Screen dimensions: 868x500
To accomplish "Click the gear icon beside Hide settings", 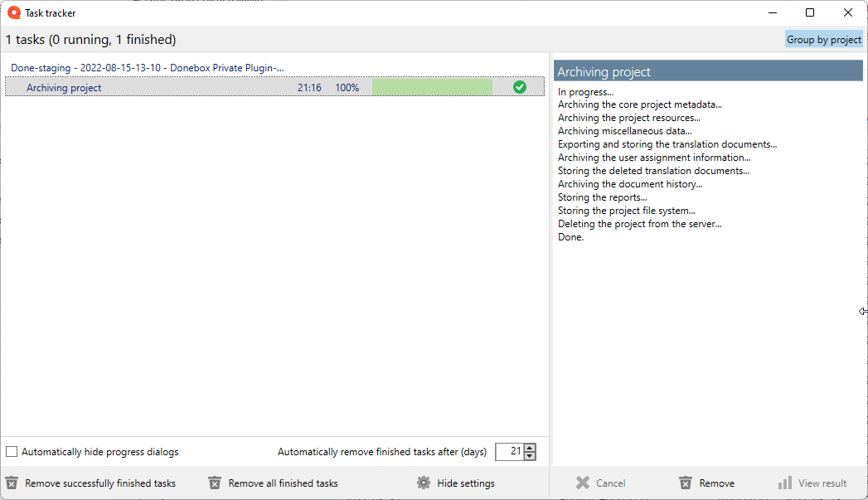I will [x=424, y=483].
